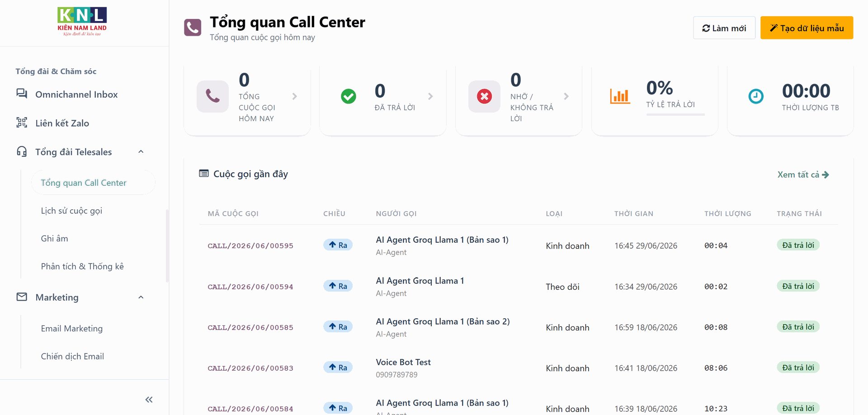Viewport: 868px width, 415px height.
Task: Click the Làm mới refresh button
Action: (724, 28)
